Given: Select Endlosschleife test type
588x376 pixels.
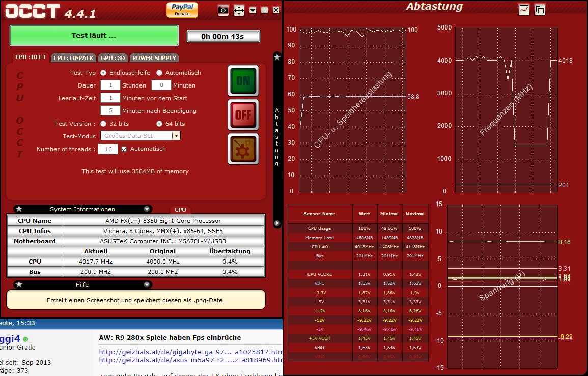Looking at the screenshot, I should pos(103,73).
